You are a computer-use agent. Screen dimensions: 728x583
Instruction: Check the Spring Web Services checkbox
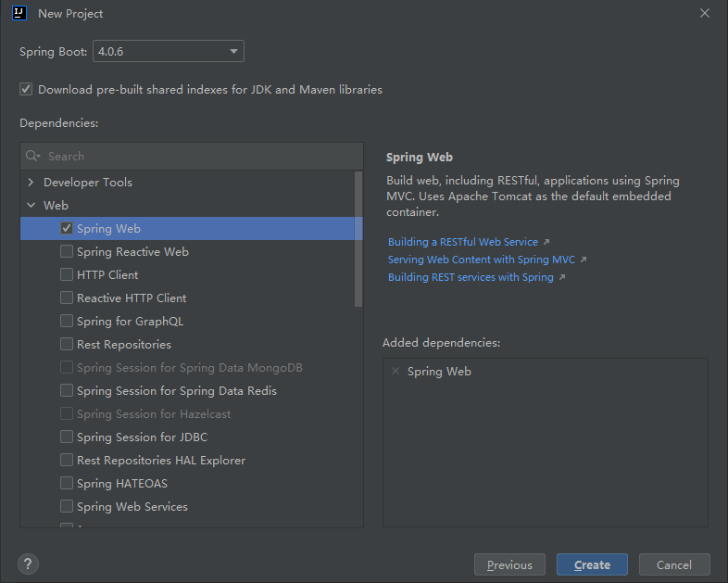(x=67, y=507)
